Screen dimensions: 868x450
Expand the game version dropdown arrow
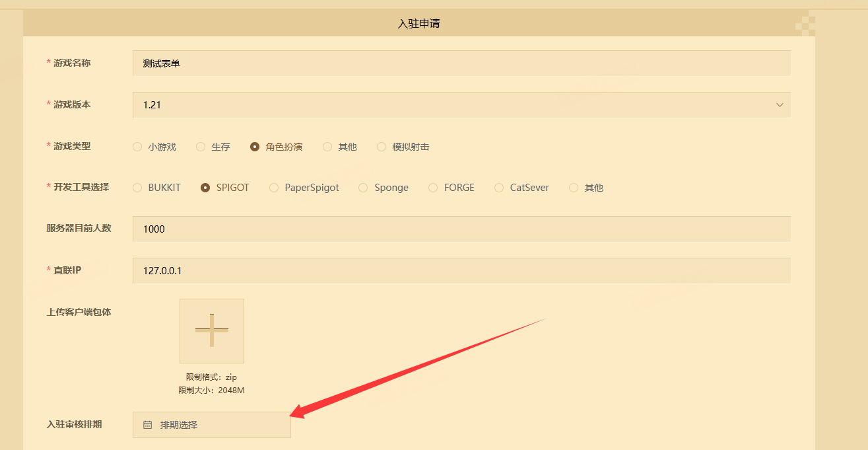coord(780,105)
